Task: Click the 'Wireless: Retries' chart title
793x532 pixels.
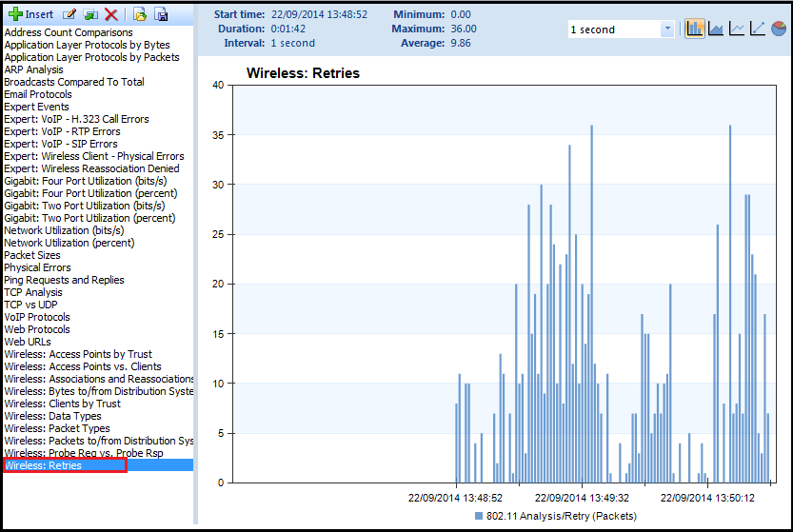Action: click(x=303, y=72)
